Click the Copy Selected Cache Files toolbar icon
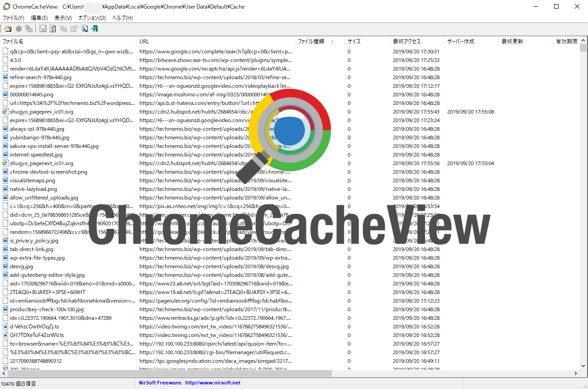This screenshot has width=588, height=389. [x=29, y=29]
